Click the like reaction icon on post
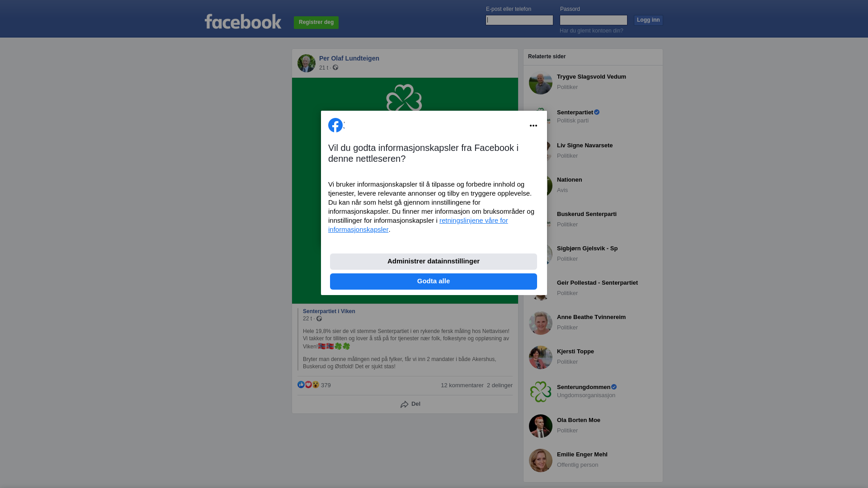Image resolution: width=868 pixels, height=488 pixels. 301,385
